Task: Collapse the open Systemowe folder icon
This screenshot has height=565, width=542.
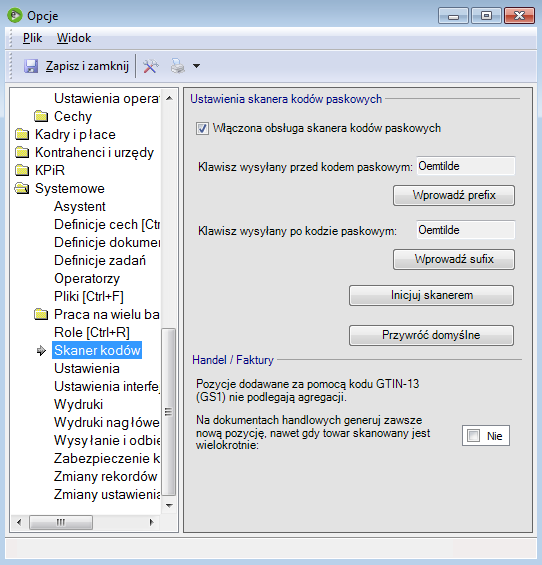Action: point(22,188)
